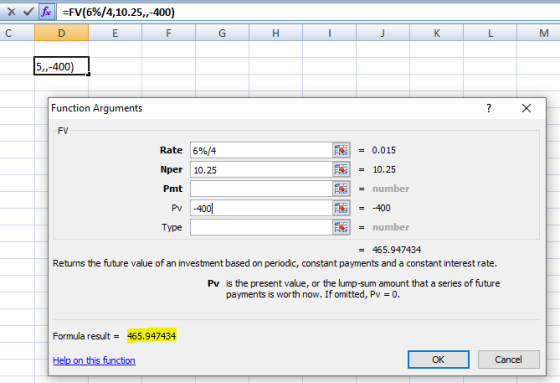Screen dimensions: 560x383
Task: Click the active cell showing 5,,-400)
Action: pos(61,66)
